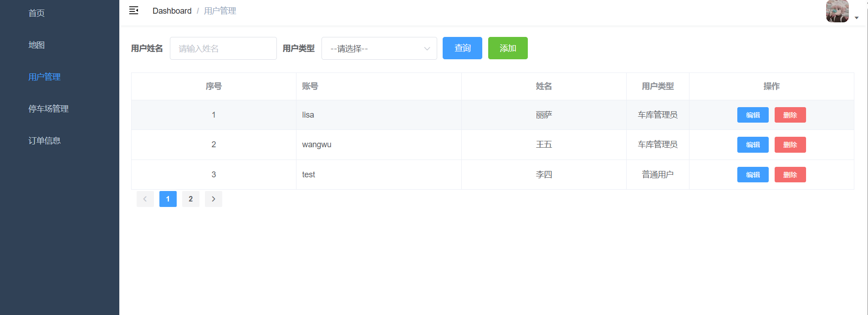868x315 pixels.
Task: Click 删除 for the wangwu row
Action: point(790,145)
